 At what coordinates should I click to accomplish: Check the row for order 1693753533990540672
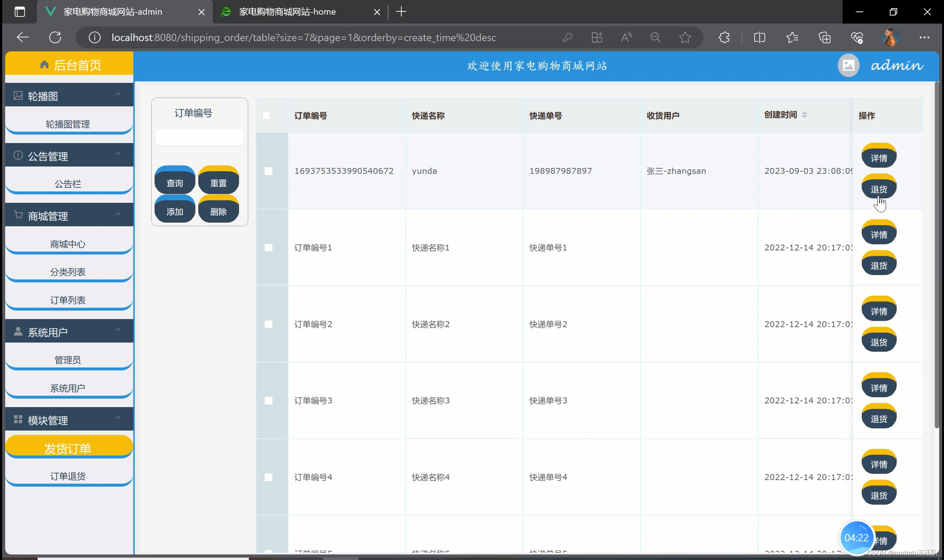coord(269,171)
